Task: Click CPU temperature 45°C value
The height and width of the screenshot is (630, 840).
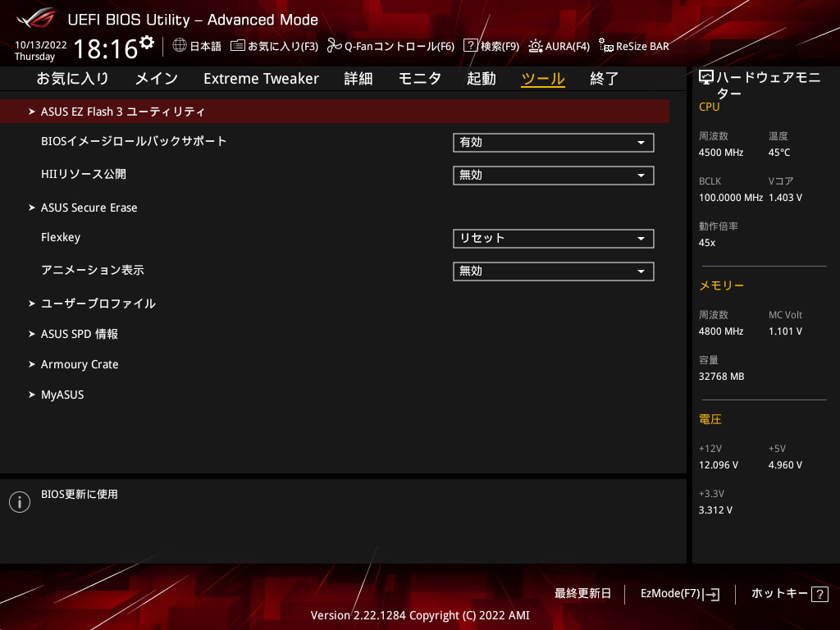Action: point(779,153)
